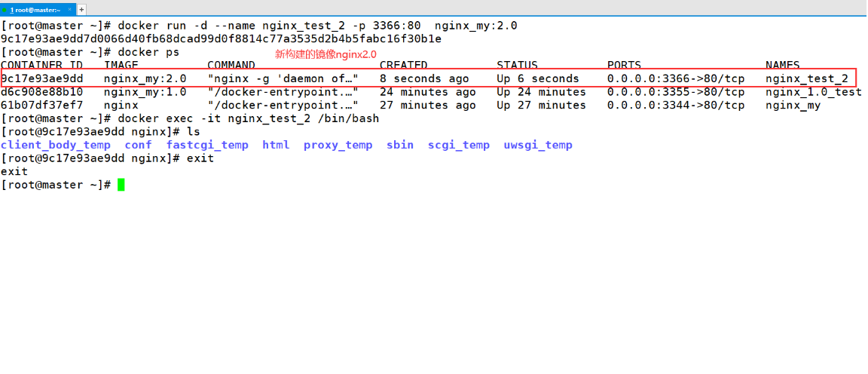The width and height of the screenshot is (868, 374).
Task: Click the docker run nginx_test_2 command line
Action: point(259,26)
